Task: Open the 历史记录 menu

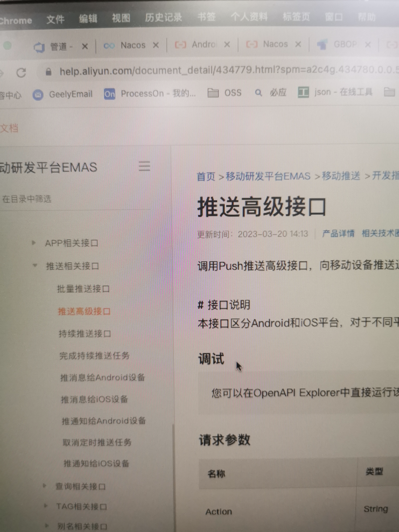Action: click(x=163, y=17)
